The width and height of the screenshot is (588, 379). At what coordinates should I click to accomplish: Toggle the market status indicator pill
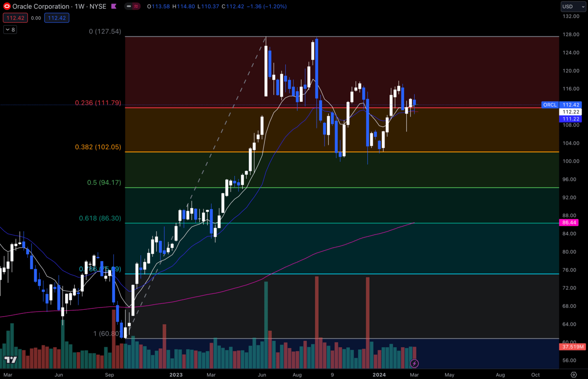[132, 6]
